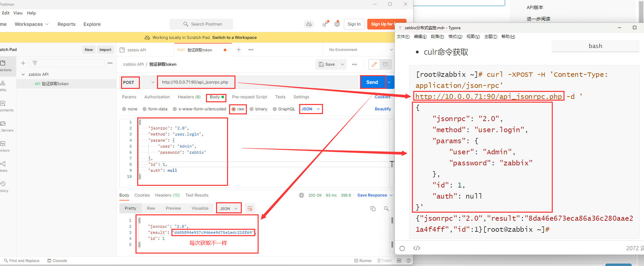The height and width of the screenshot is (266, 644).
Task: Open Save Response dropdown
Action: tap(375, 195)
